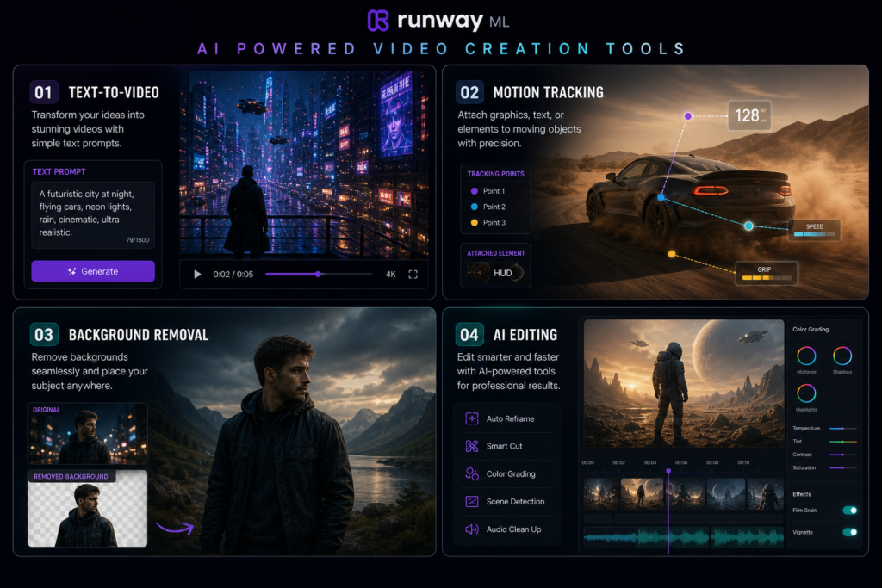This screenshot has width=882, height=588.
Task: Select the last timeline clip thumbnail
Action: (766, 494)
